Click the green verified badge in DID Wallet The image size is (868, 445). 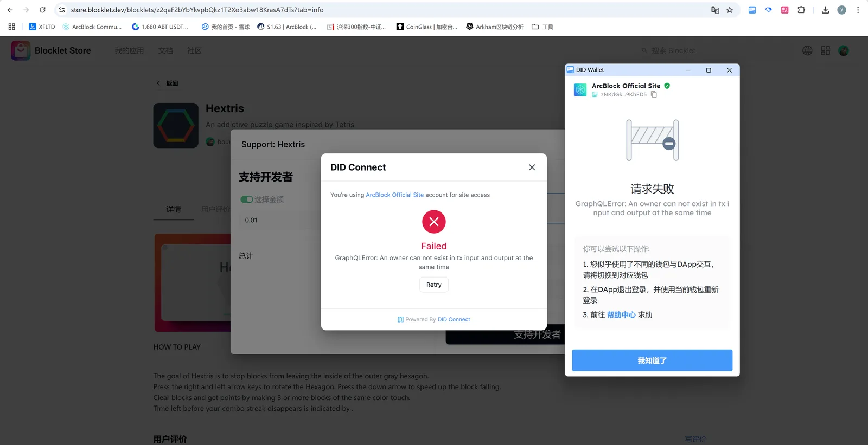point(667,86)
